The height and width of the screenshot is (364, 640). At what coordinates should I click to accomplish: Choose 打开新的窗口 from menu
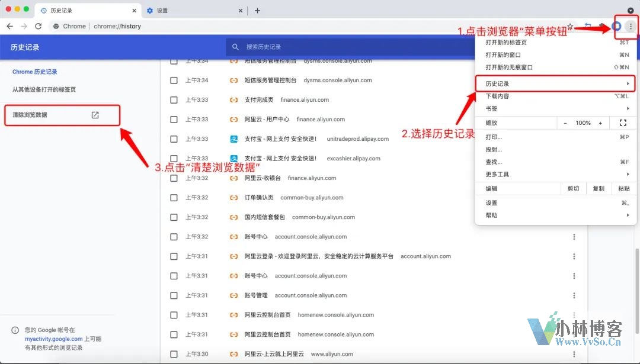[556, 55]
